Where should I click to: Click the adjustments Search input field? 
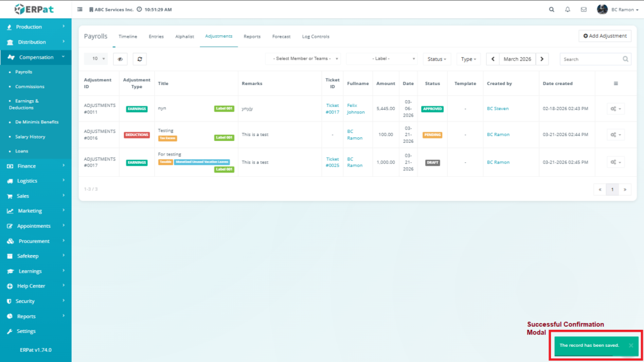591,59
